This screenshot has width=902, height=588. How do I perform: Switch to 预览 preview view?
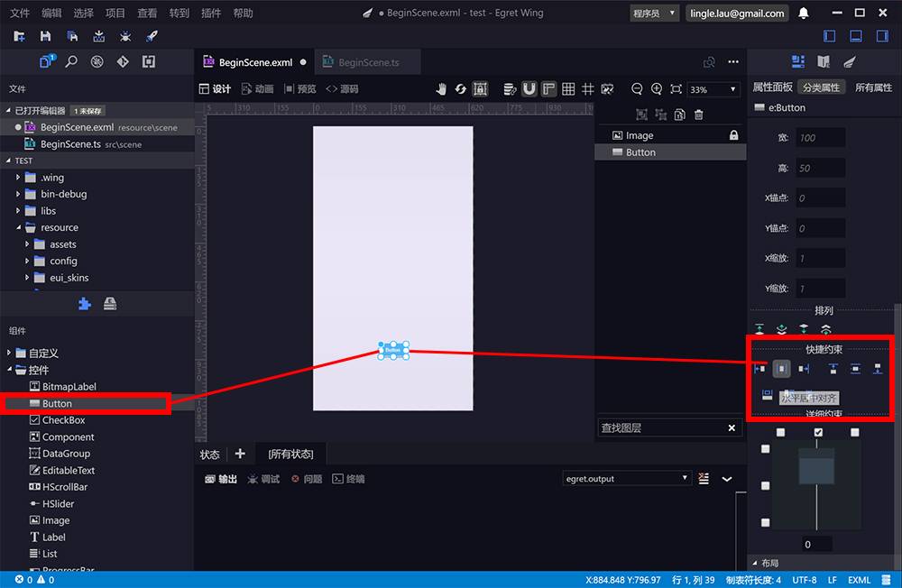(299, 88)
